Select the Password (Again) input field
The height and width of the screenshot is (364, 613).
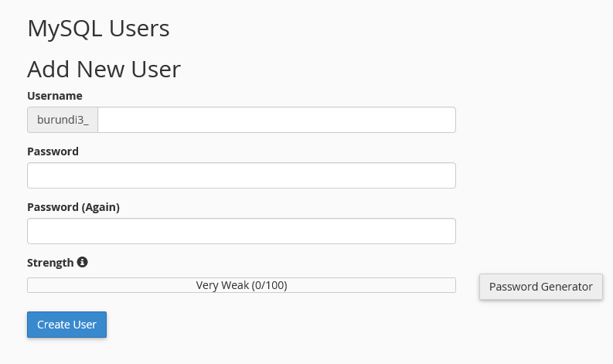(241, 231)
